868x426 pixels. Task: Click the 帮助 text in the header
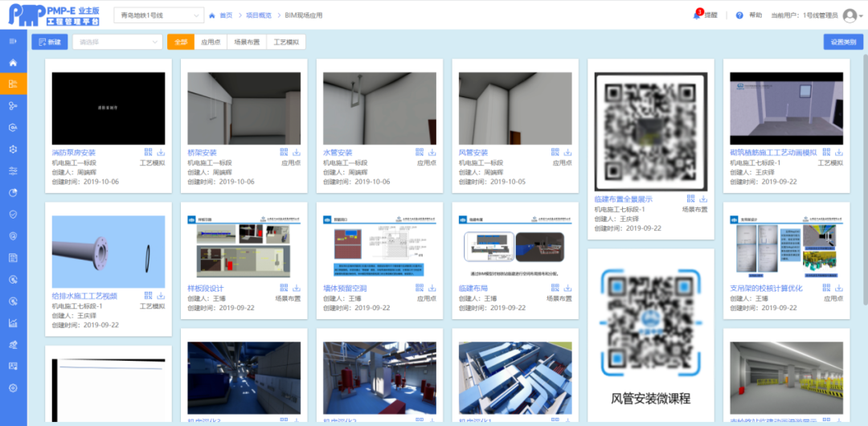point(755,15)
